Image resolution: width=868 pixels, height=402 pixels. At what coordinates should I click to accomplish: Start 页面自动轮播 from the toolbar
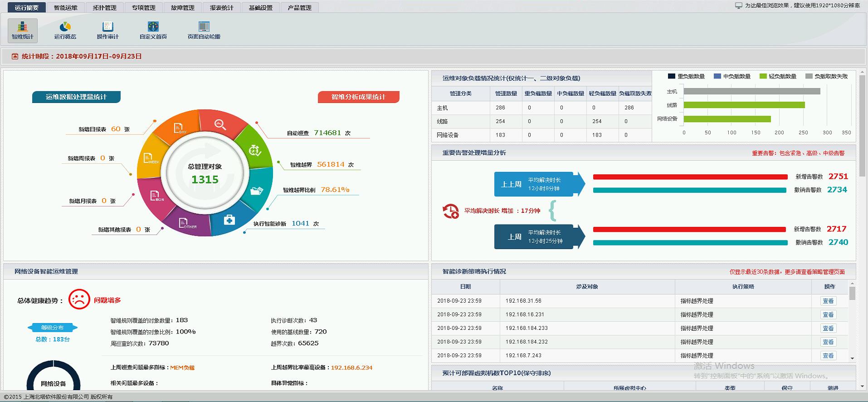pos(204,30)
